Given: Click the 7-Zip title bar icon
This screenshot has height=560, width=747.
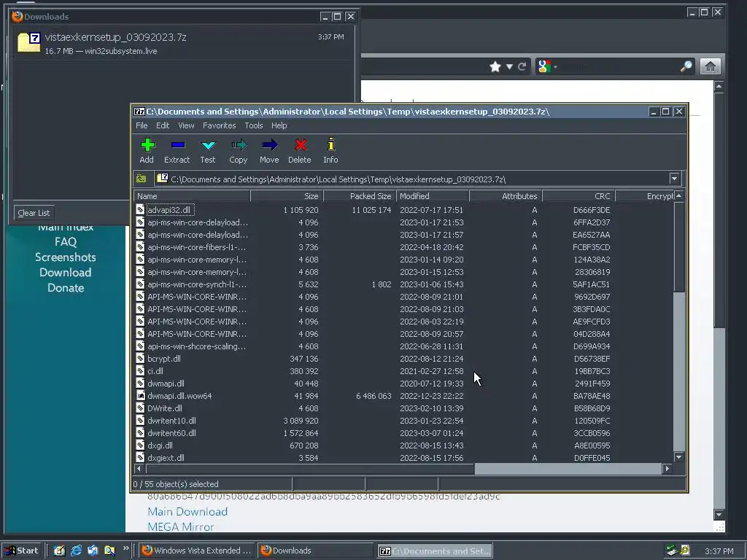Looking at the screenshot, I should [x=139, y=112].
